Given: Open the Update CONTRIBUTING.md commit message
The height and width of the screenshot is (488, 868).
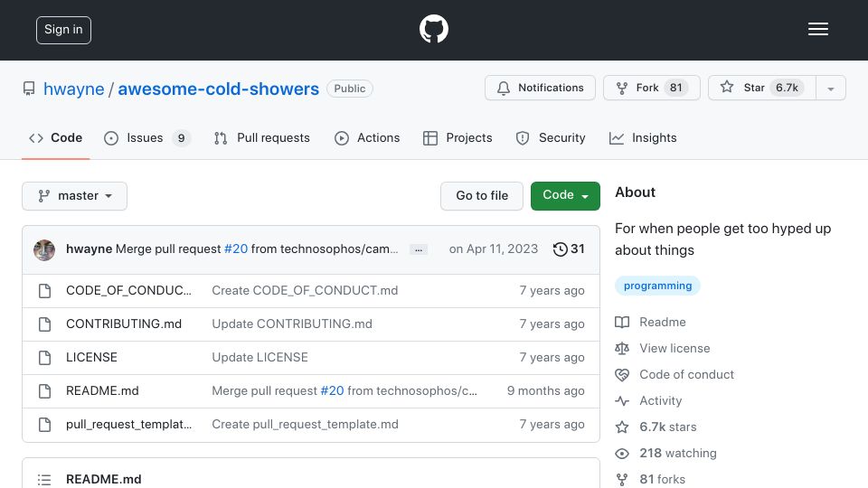Looking at the screenshot, I should 292,324.
